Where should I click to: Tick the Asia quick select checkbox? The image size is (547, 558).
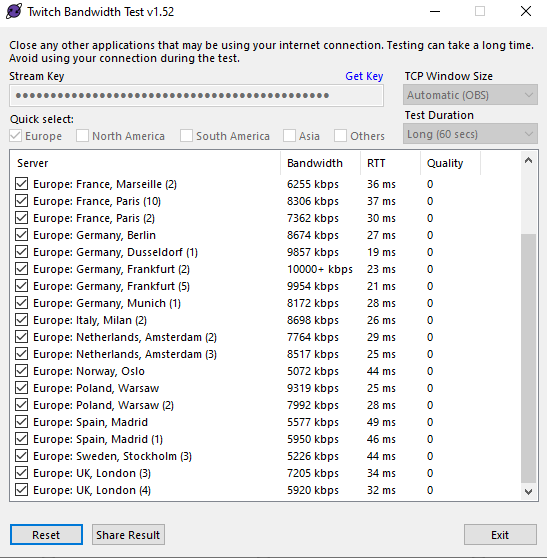[289, 136]
